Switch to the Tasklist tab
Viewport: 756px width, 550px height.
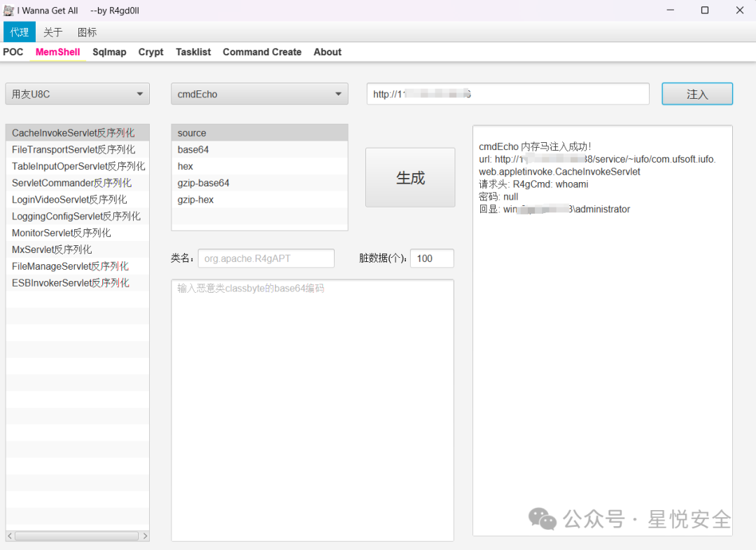[193, 52]
